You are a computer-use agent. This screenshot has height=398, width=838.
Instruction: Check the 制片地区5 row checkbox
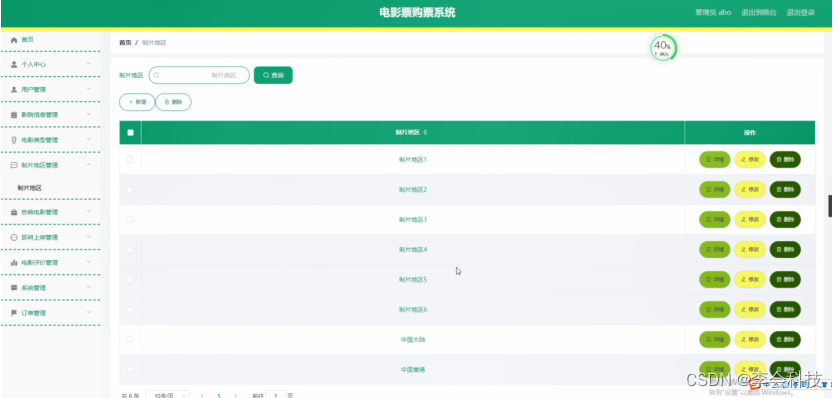pos(130,279)
